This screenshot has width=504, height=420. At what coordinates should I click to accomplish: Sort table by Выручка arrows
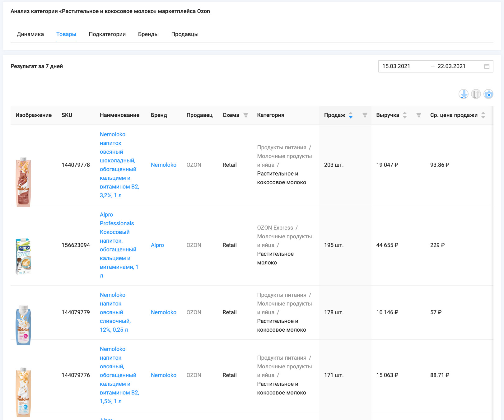click(x=405, y=115)
